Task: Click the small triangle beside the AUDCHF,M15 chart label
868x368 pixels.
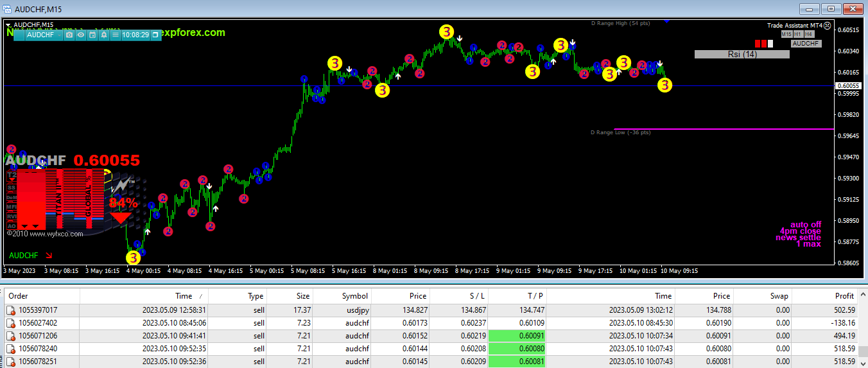Action: (8, 25)
